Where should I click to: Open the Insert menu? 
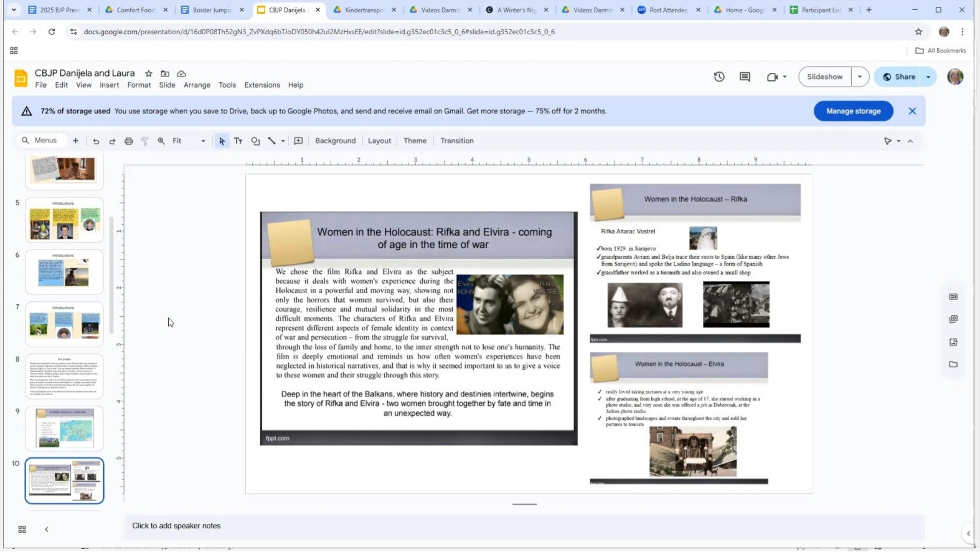pyautogui.click(x=109, y=85)
